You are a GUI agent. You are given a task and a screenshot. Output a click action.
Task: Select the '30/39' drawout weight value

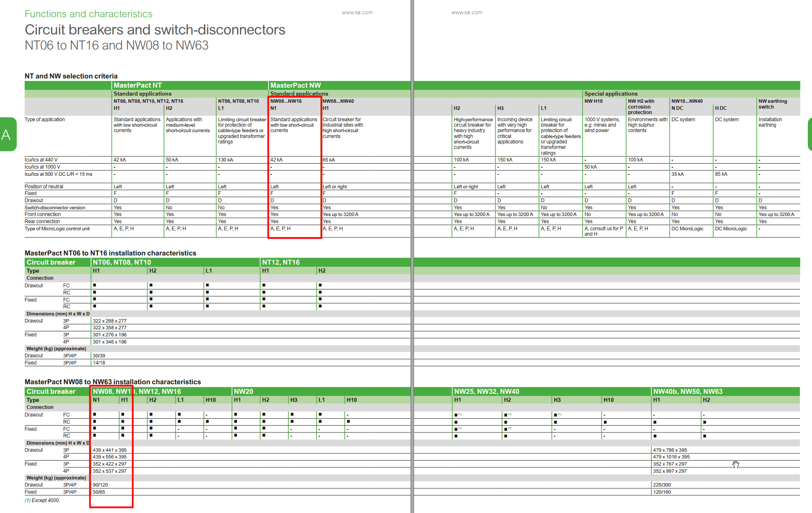click(x=99, y=356)
